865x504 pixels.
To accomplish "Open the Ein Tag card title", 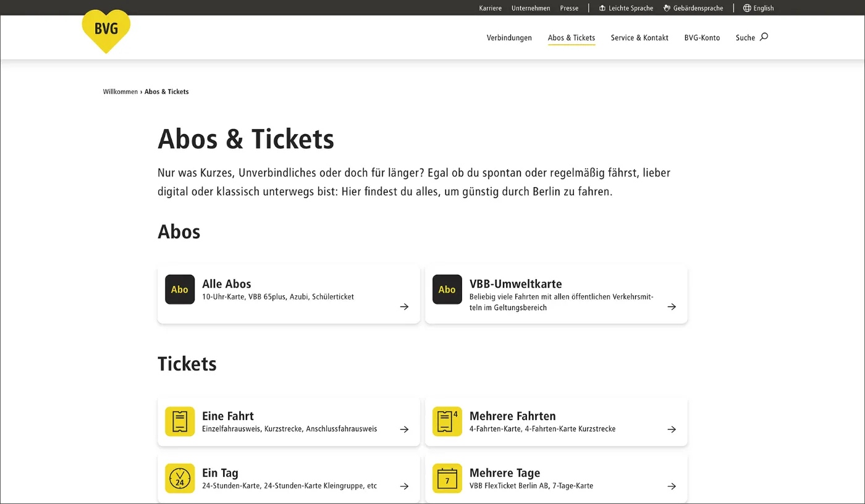I will (x=220, y=473).
